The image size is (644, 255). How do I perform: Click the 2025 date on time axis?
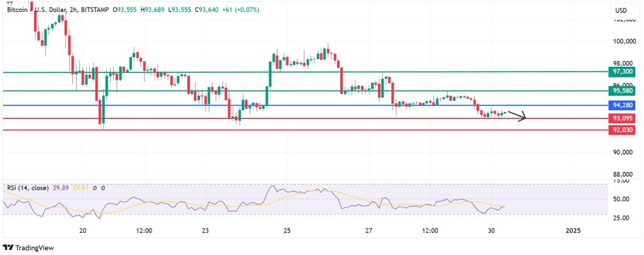[x=573, y=231]
